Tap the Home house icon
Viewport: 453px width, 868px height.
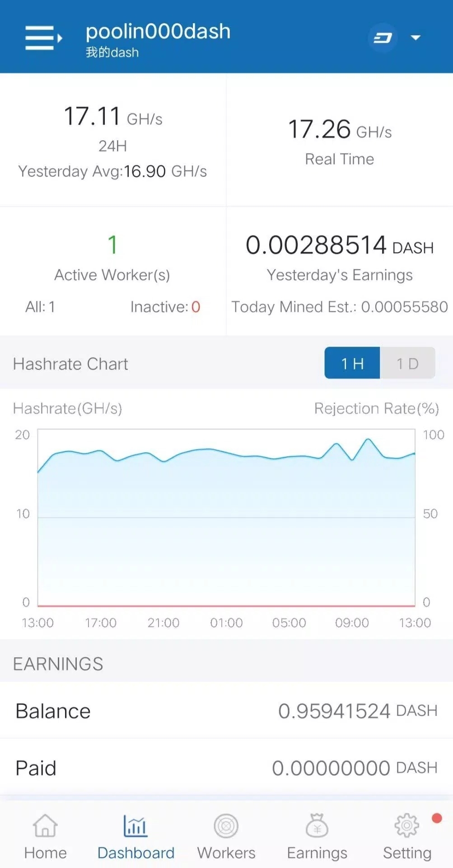(45, 826)
